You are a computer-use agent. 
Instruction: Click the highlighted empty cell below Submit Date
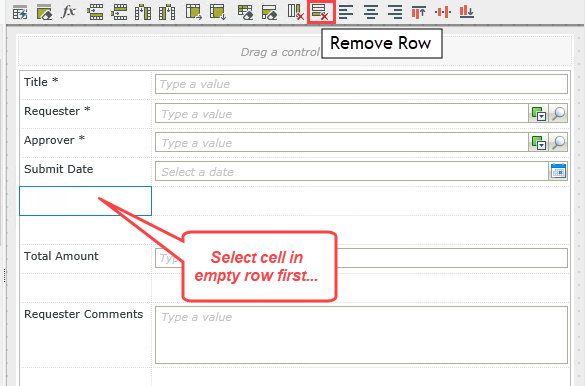pos(85,201)
